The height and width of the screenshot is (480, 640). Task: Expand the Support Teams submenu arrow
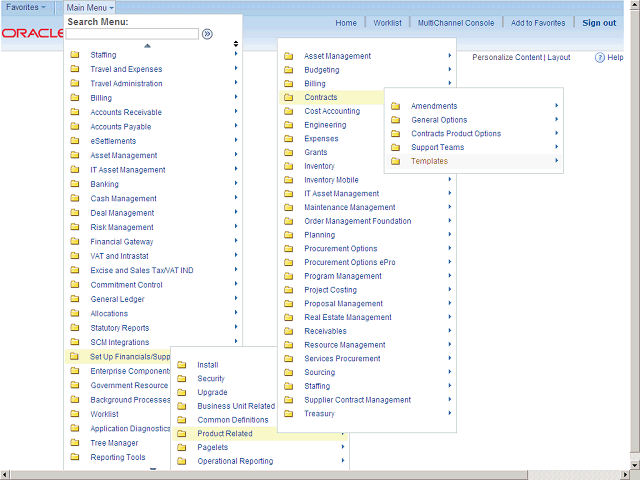click(556, 147)
